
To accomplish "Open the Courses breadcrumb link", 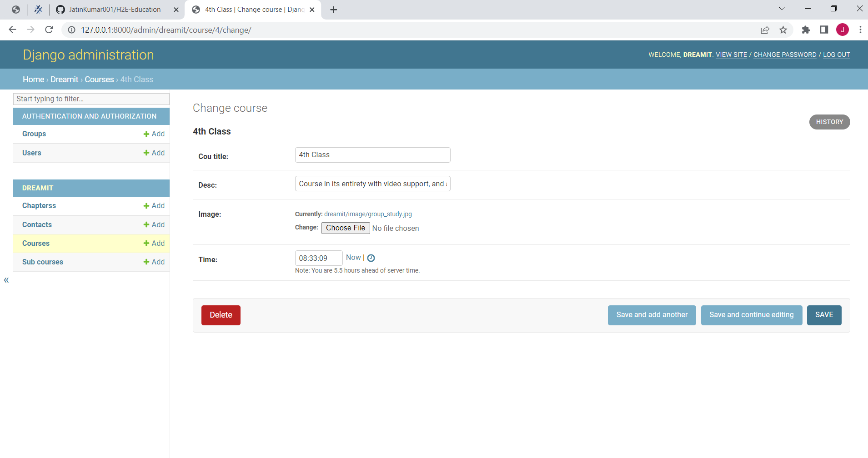I will (99, 79).
